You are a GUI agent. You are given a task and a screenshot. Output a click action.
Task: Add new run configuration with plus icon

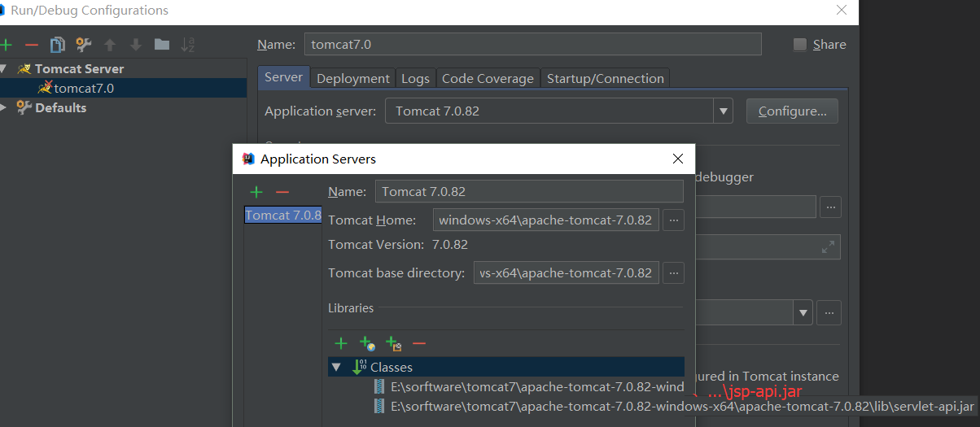tap(7, 45)
